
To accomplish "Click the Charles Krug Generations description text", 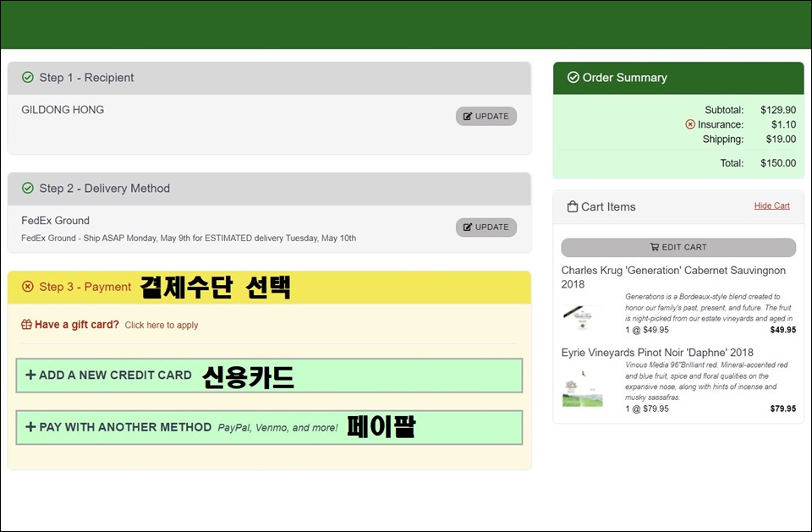I will [709, 308].
